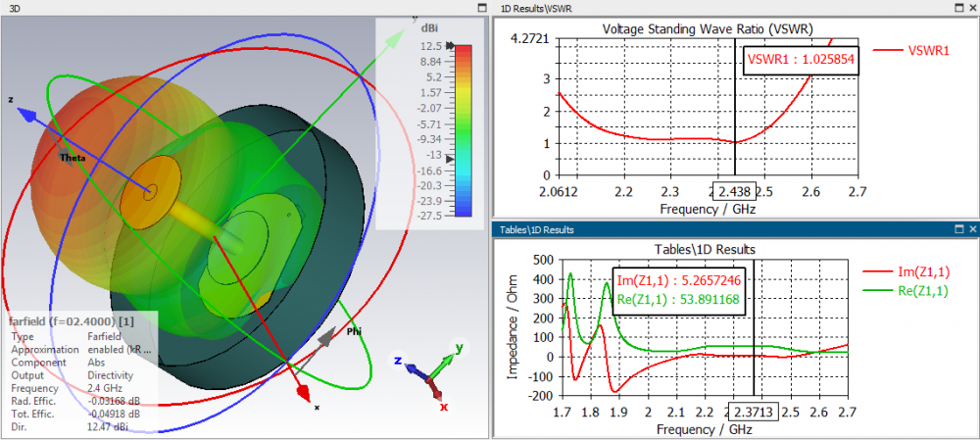980x440 pixels.
Task: Select the Im(Z1,1) legend entry
Action: [x=906, y=271]
